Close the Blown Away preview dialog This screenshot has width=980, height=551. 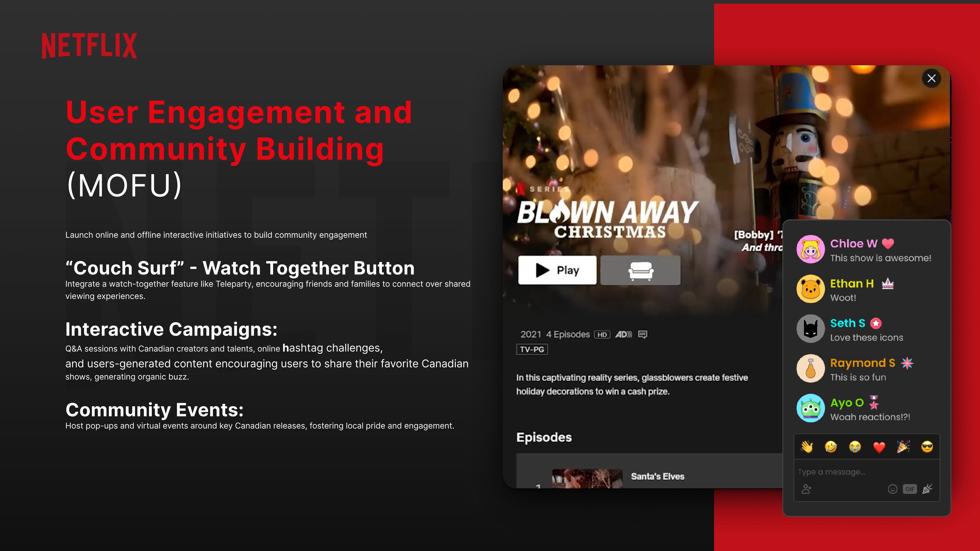point(931,78)
